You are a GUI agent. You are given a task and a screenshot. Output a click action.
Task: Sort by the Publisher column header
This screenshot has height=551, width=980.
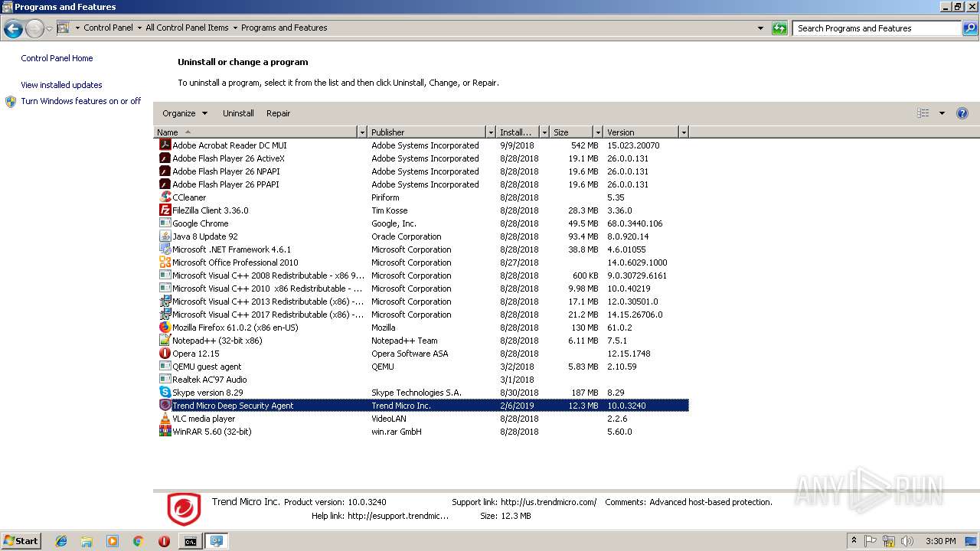coord(427,132)
